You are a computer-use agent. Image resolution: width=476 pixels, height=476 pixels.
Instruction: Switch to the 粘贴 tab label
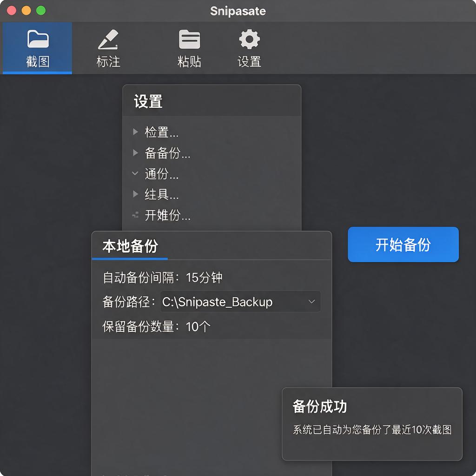(x=190, y=62)
